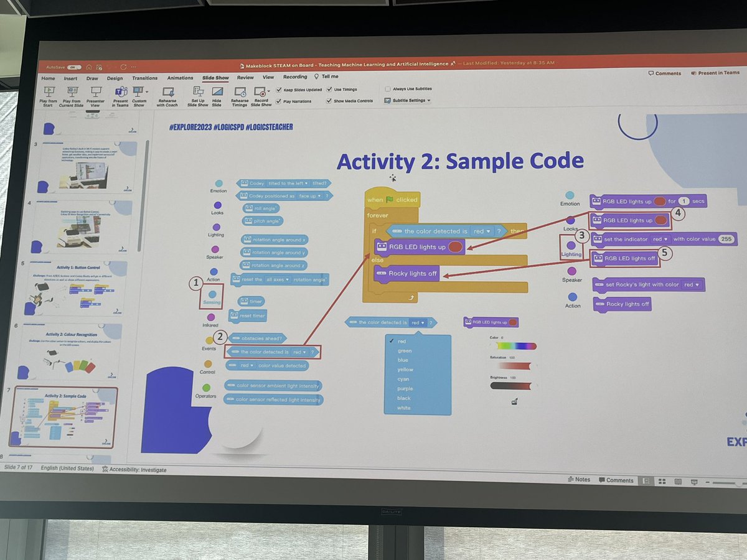The image size is (747, 560).
Task: Click the Tell me lightbulb
Action: tap(317, 77)
